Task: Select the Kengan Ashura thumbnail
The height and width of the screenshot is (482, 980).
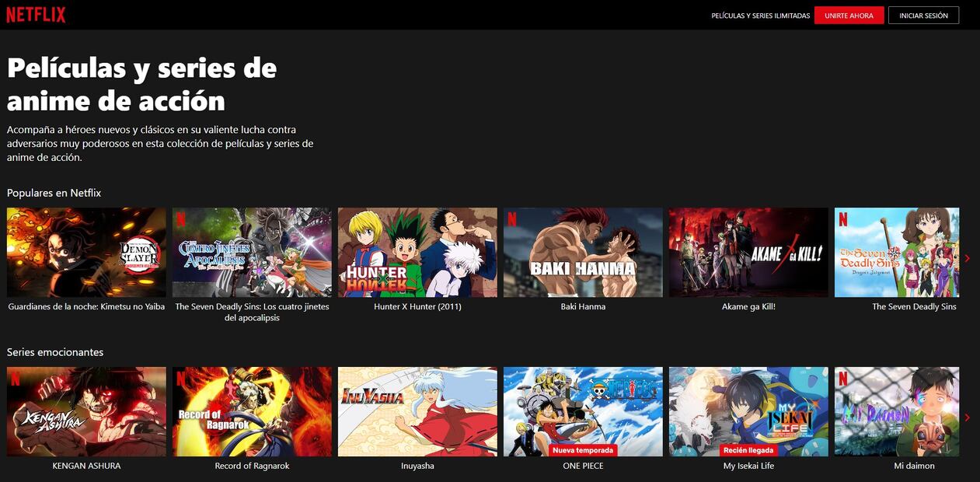Action: click(x=86, y=411)
